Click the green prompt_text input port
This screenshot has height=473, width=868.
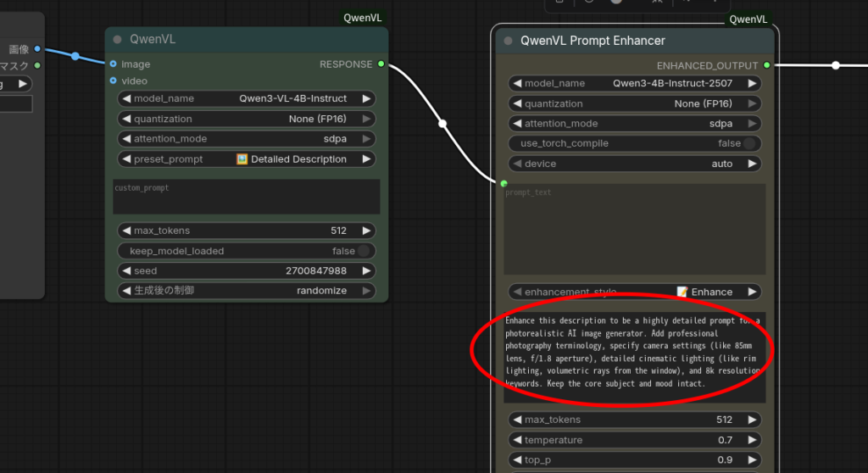coord(504,183)
